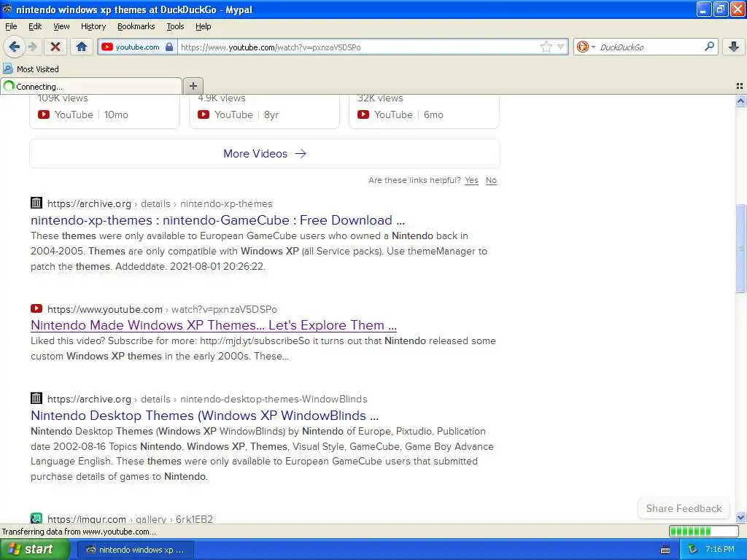Open a new tab with plus button
Screen dimensions: 747x560
pos(193,86)
